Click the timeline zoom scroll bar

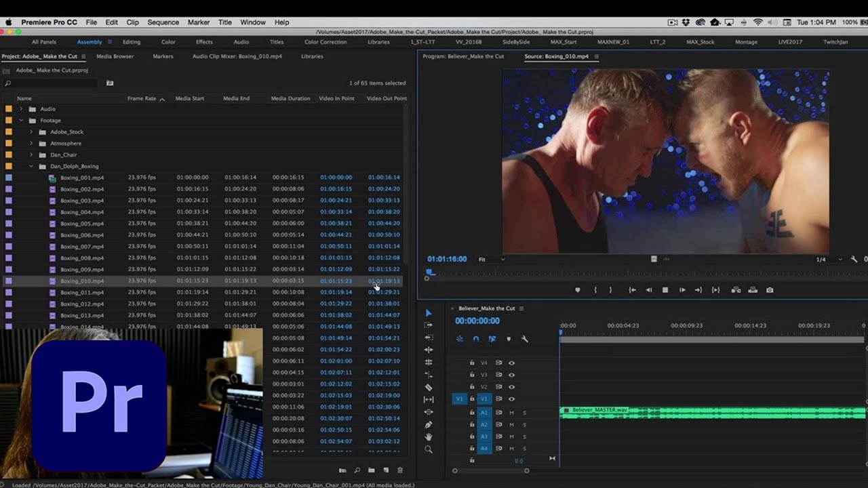pos(491,470)
